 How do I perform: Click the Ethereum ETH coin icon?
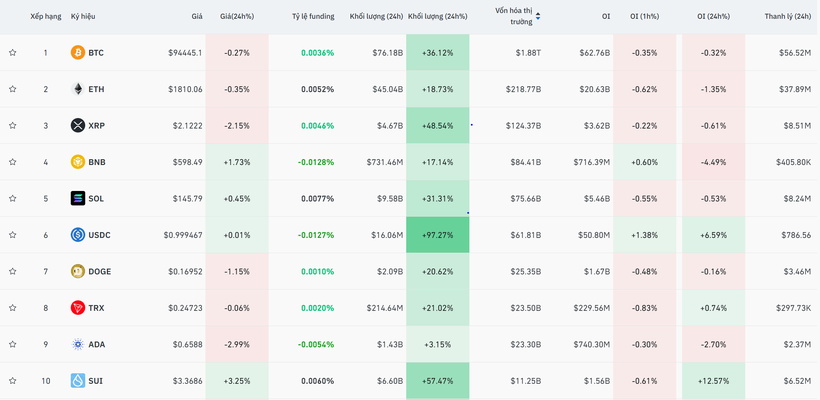tap(77, 89)
